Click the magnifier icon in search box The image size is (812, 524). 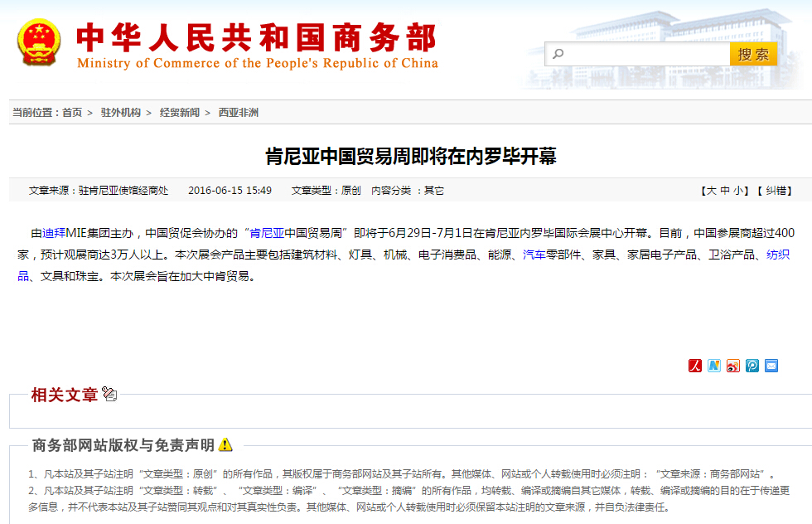coord(558,55)
